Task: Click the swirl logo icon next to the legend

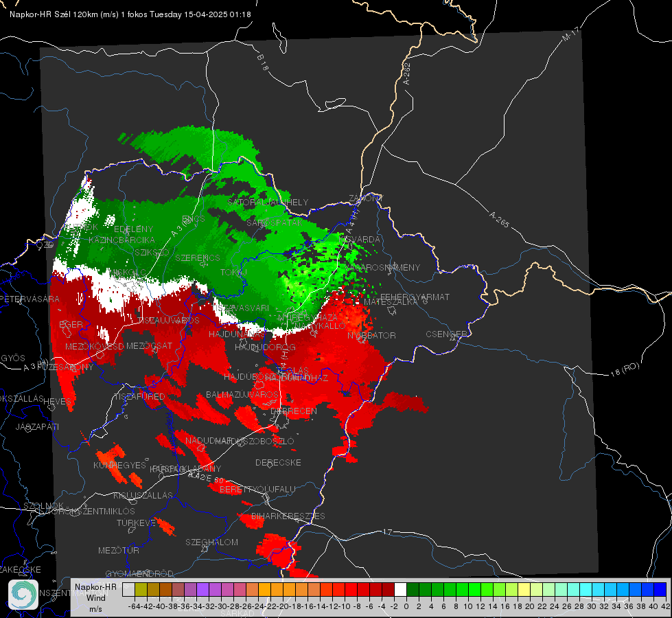Action: (x=23, y=594)
